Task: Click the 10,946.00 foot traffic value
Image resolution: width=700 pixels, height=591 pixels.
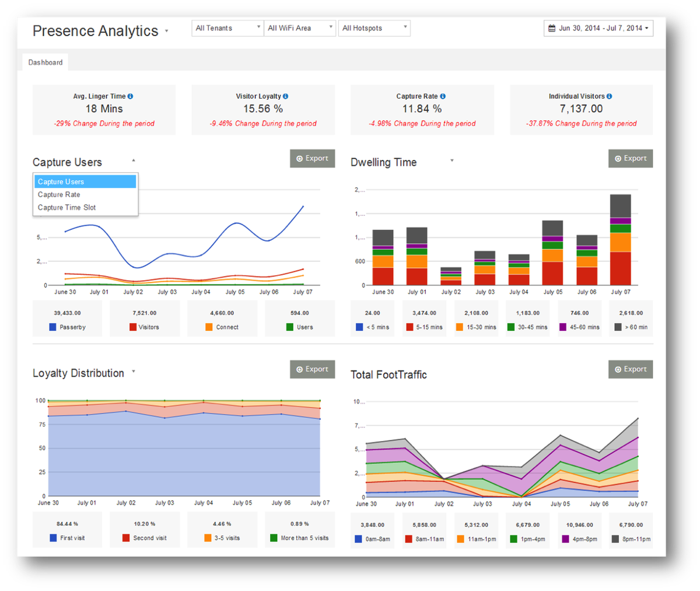Action: tap(580, 525)
